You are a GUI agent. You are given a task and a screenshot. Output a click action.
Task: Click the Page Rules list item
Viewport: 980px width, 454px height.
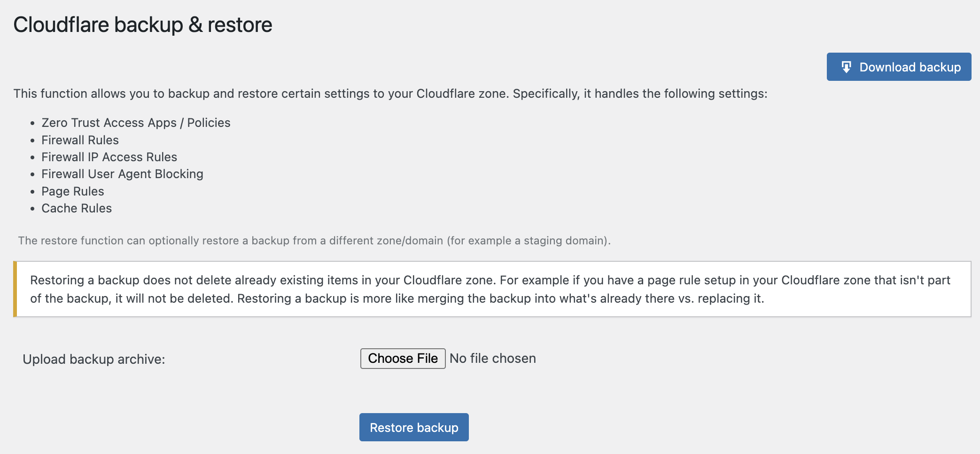pos(72,191)
